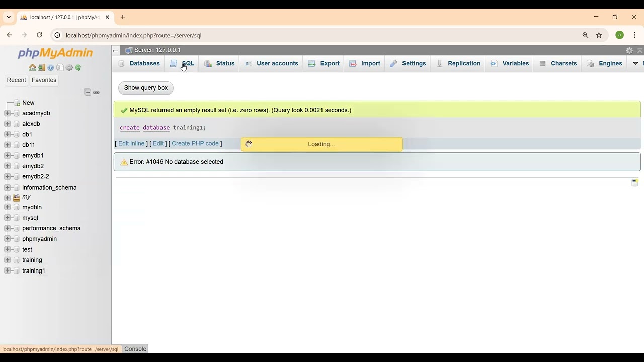The image size is (644, 362).
Task: Click browser reload page icon
Action: tap(39, 35)
